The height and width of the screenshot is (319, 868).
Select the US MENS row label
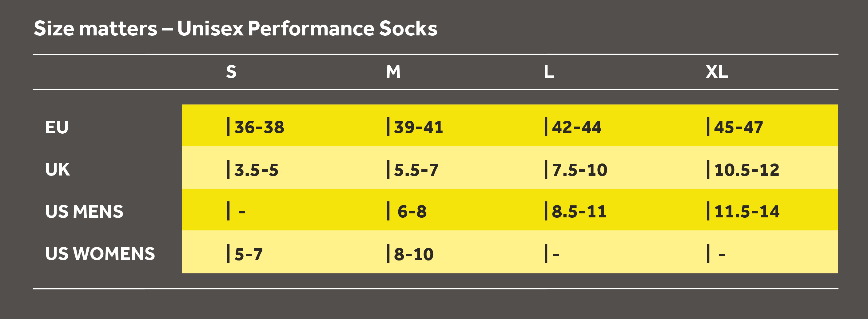pyautogui.click(x=84, y=212)
